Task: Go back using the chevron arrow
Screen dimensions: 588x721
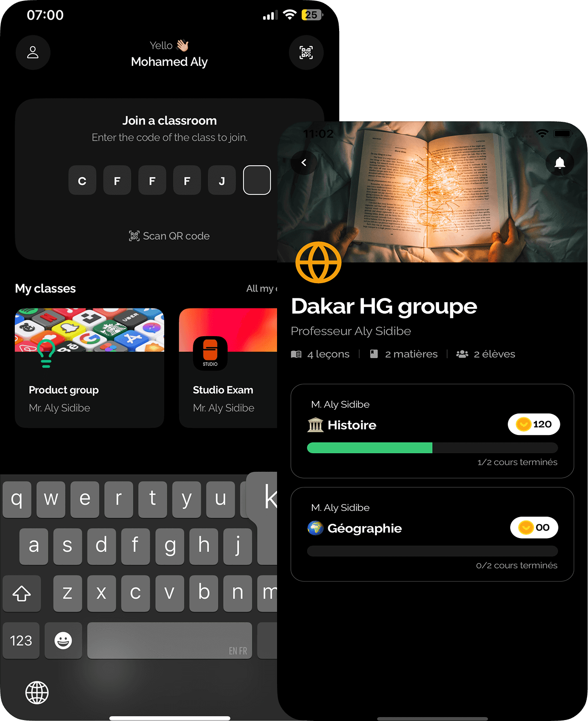Action: tap(304, 162)
